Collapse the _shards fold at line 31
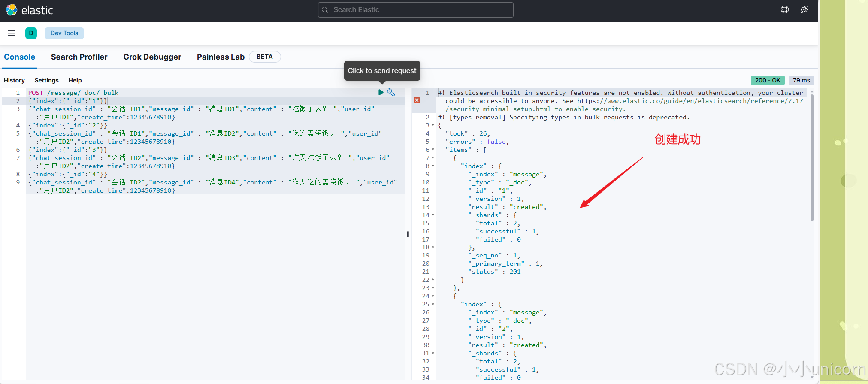Image resolution: width=868 pixels, height=384 pixels. point(433,353)
